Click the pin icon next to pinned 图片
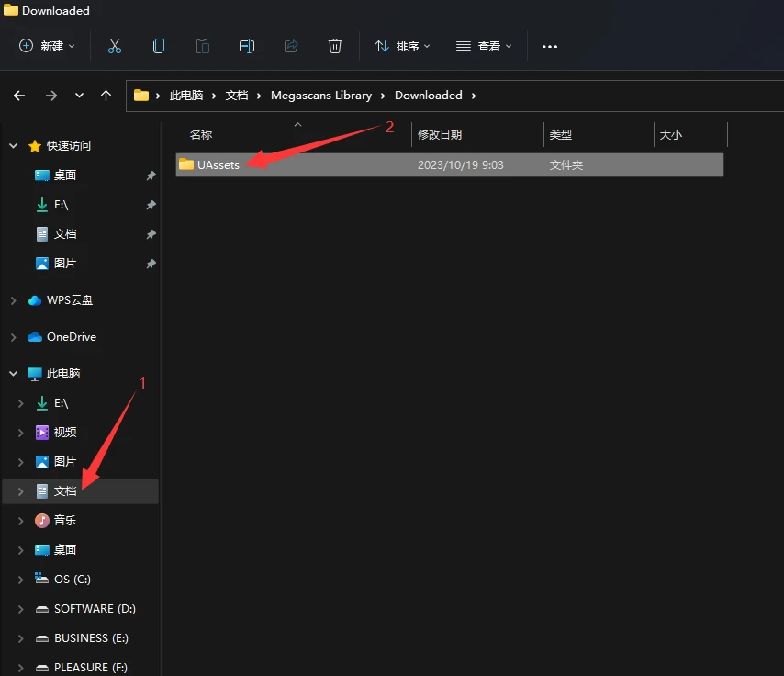This screenshot has width=784, height=676. 151,264
